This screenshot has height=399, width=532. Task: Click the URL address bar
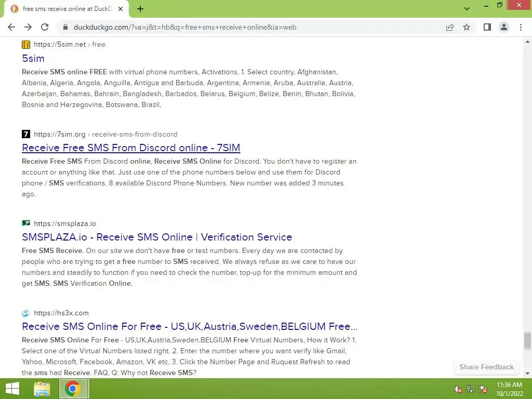pos(252,27)
